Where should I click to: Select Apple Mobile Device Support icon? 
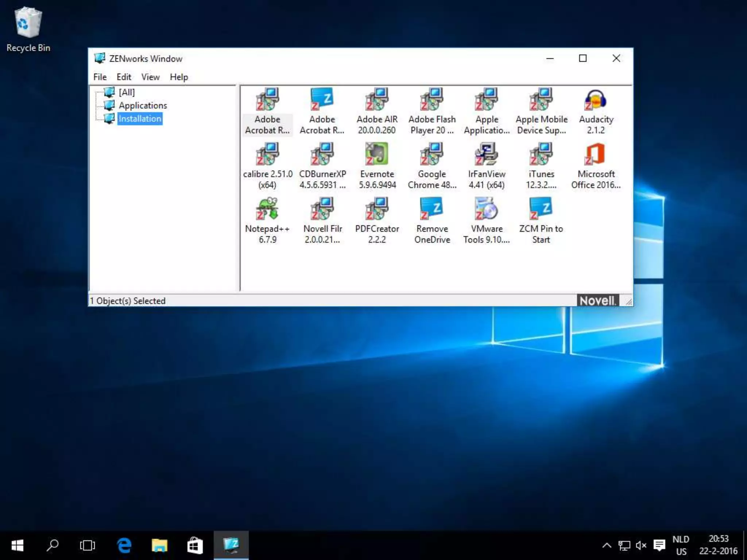tap(541, 99)
